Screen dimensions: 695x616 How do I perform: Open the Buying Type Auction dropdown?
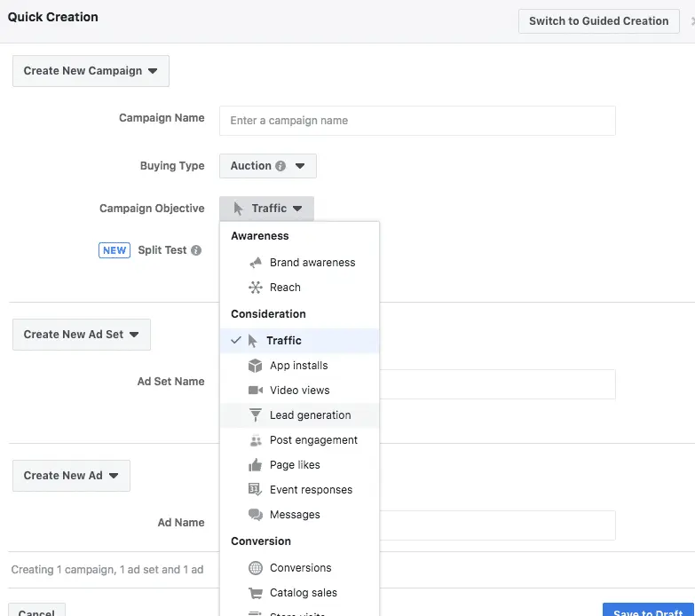(x=268, y=166)
